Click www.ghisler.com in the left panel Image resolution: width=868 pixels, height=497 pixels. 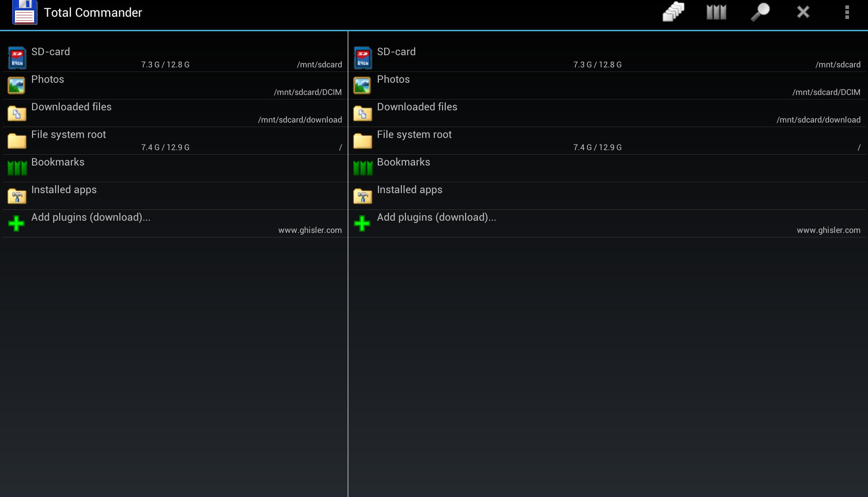click(x=310, y=230)
